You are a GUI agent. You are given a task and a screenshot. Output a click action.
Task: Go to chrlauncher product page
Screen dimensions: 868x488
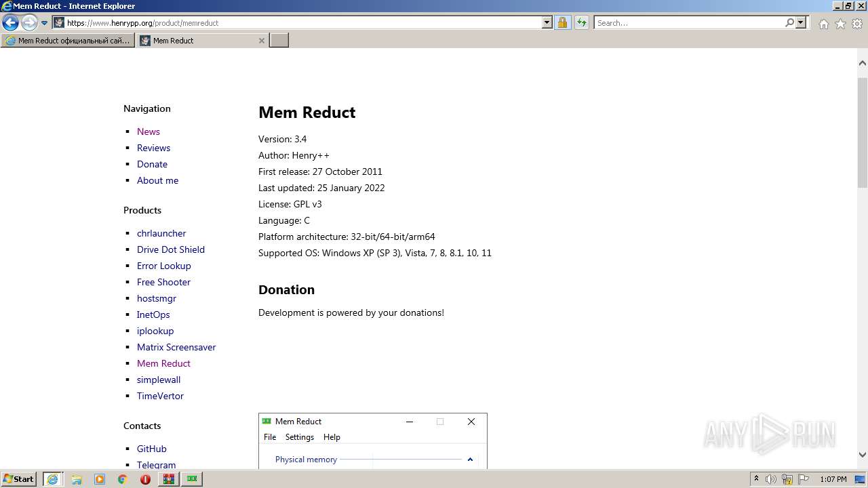point(161,233)
